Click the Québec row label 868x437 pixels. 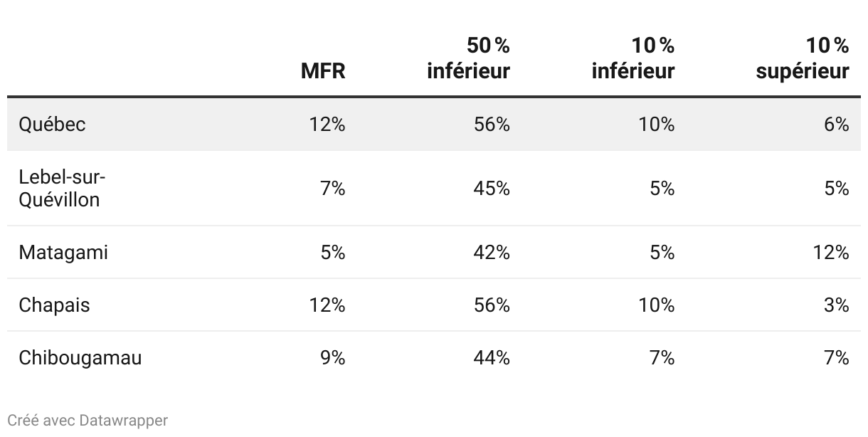52,125
